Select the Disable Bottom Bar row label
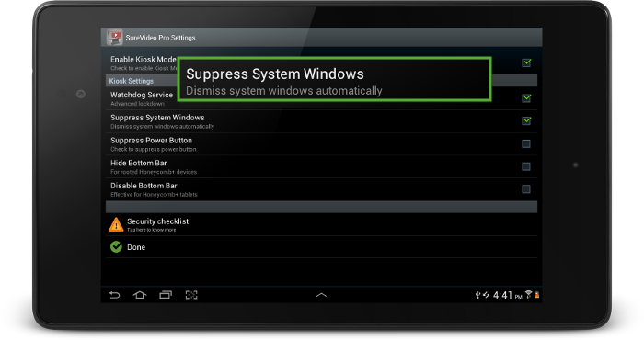This screenshot has height=340, width=644. pyautogui.click(x=144, y=186)
